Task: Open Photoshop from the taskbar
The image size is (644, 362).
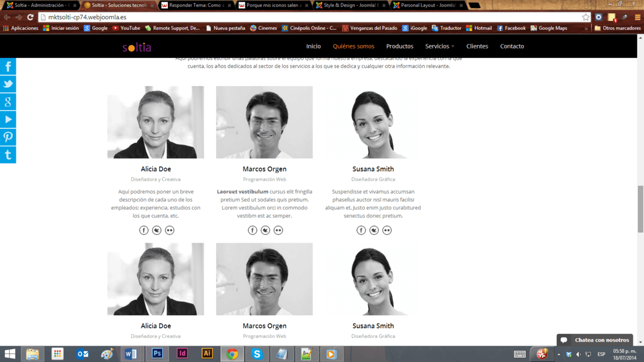Action: (x=157, y=353)
